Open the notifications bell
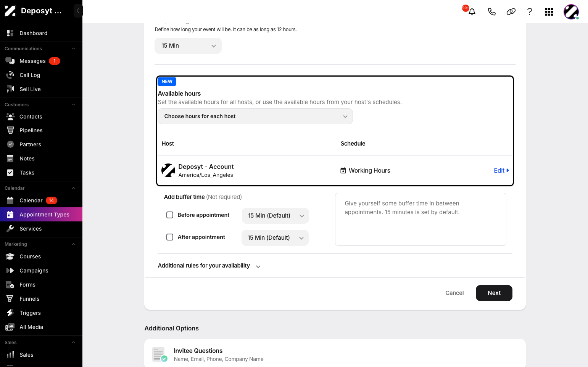 [x=472, y=11]
